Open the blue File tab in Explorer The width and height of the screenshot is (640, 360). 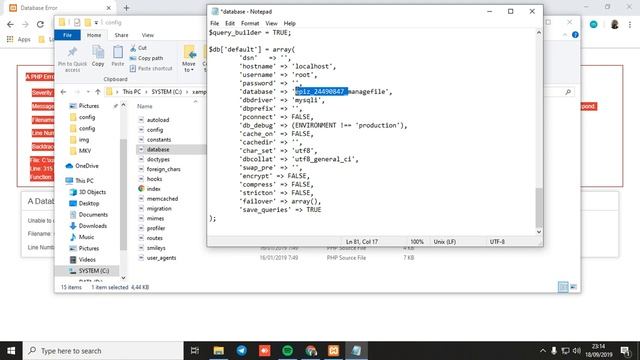click(x=67, y=35)
